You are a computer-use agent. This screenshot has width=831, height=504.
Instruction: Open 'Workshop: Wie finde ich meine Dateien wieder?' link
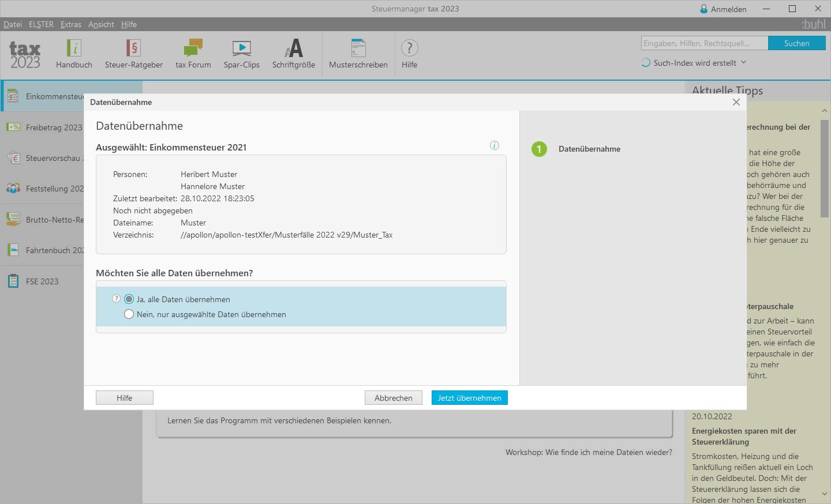point(589,452)
